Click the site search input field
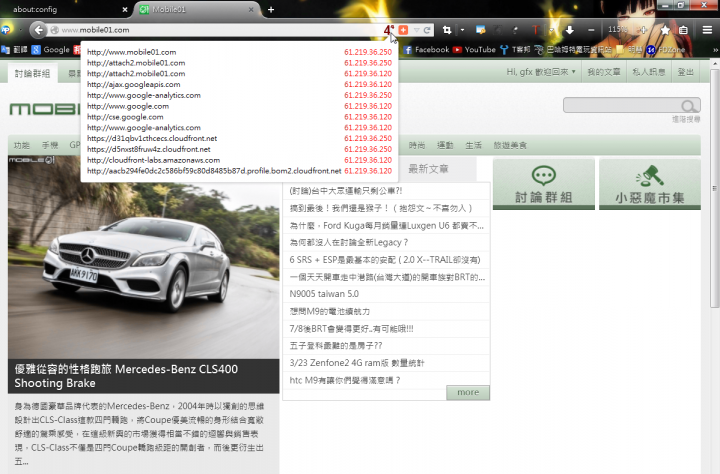 (x=622, y=105)
